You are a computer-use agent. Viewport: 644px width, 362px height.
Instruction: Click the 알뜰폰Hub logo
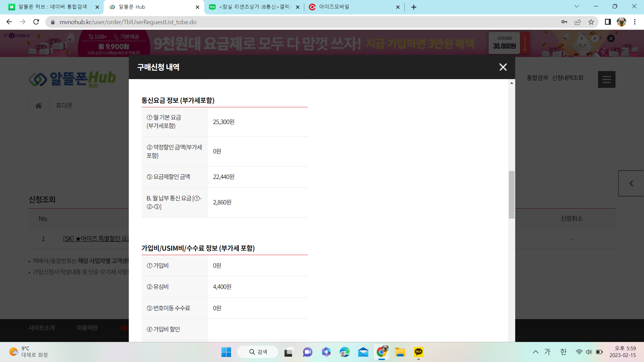[72, 79]
